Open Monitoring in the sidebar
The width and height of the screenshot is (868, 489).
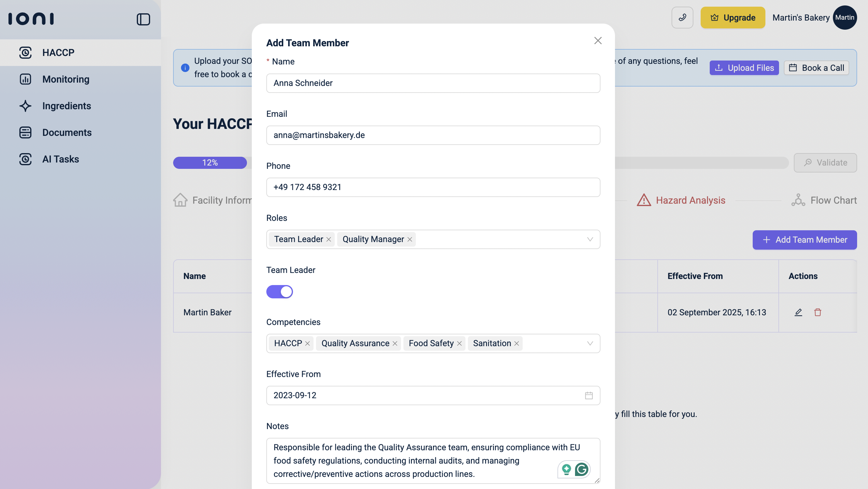[66, 79]
